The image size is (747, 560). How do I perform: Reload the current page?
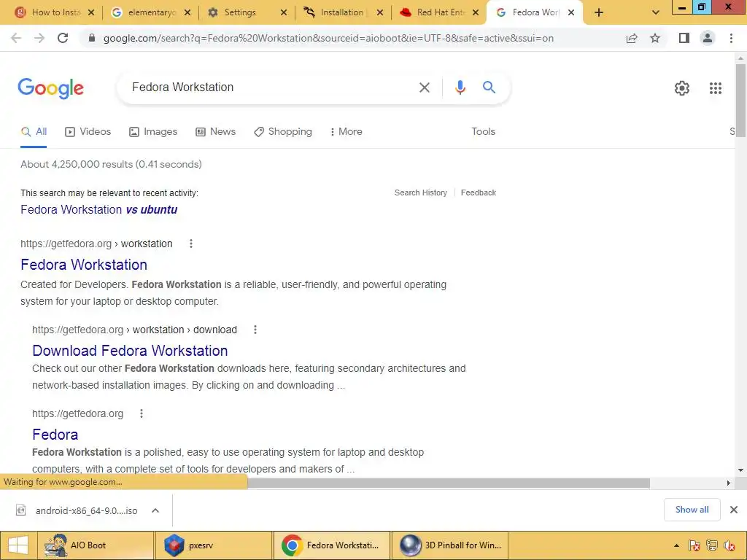(63, 38)
